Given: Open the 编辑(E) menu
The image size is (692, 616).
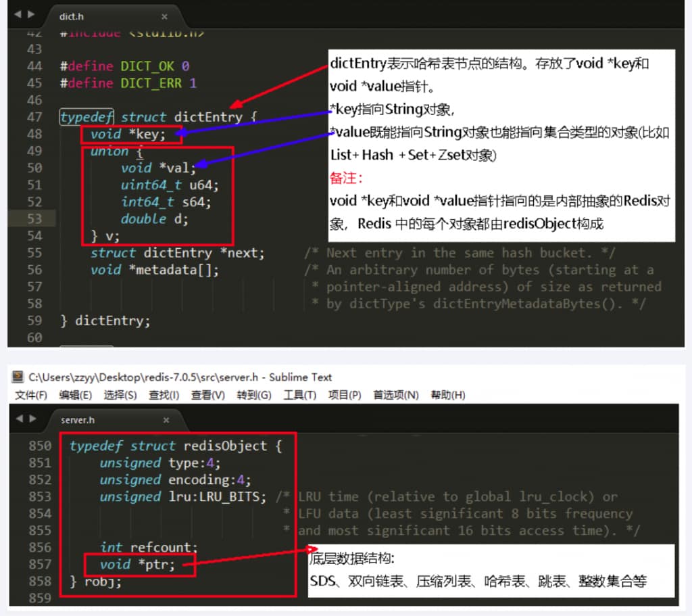Looking at the screenshot, I should click(75, 395).
